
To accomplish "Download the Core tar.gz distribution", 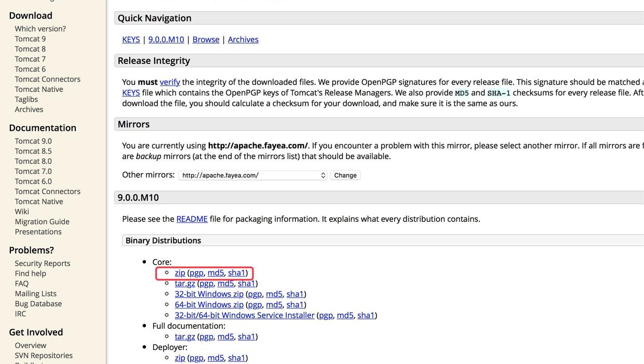I will point(185,284).
